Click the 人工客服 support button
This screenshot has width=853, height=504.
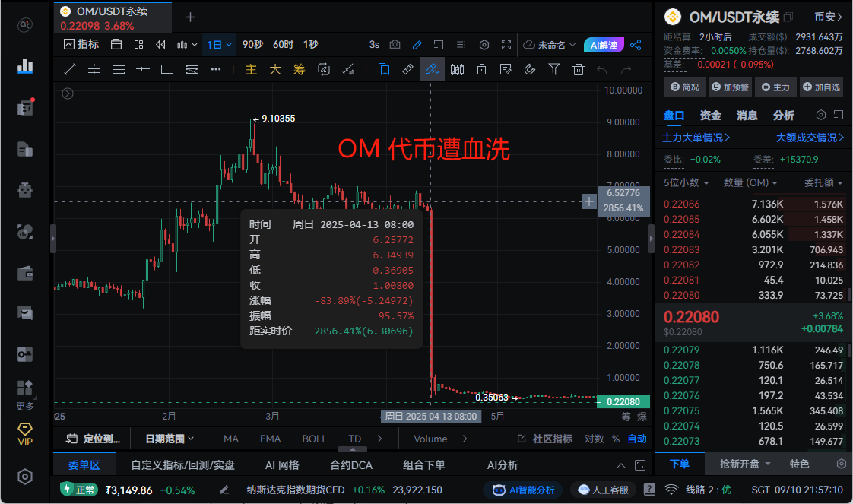[x=604, y=490]
